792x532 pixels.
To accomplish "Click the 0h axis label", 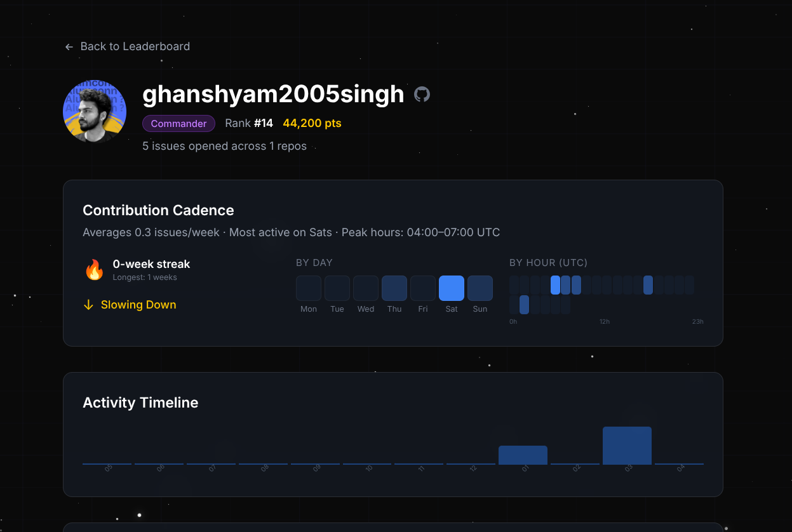I will pos(513,322).
